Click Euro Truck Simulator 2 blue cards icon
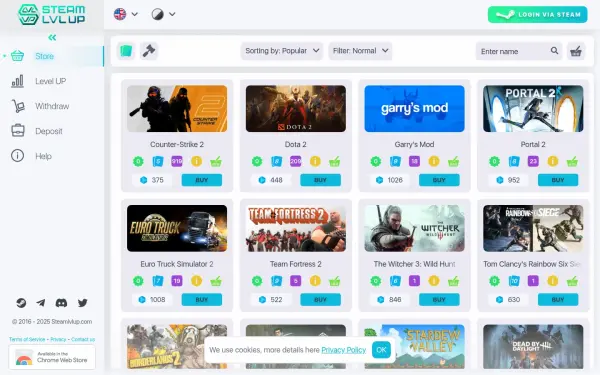The width and height of the screenshot is (600, 375). click(158, 281)
